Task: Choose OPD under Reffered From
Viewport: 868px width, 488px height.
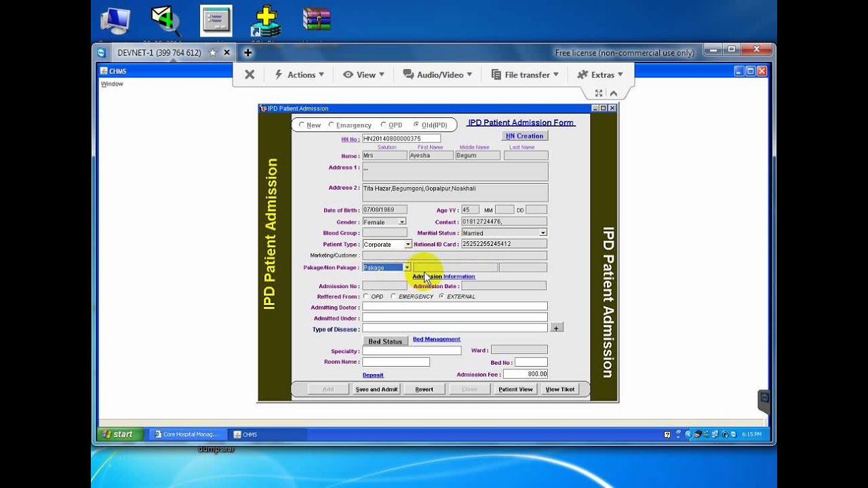Action: pyautogui.click(x=366, y=296)
